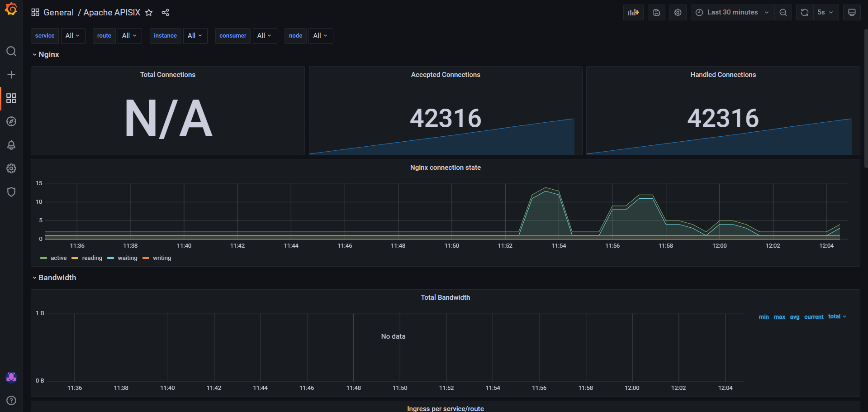Open the Alerting bell icon in sidebar
This screenshot has height=412, width=868.
click(11, 145)
